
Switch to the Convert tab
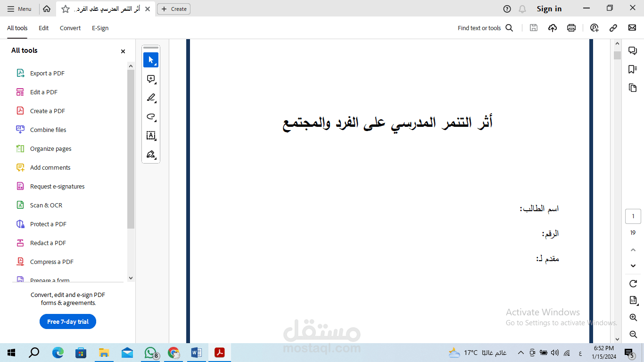70,28
